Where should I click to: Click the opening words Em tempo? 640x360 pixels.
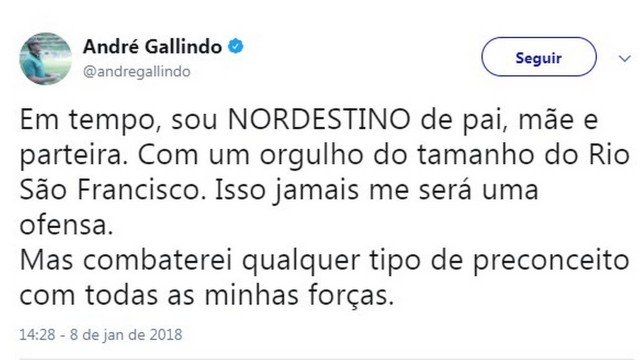pyautogui.click(x=89, y=120)
